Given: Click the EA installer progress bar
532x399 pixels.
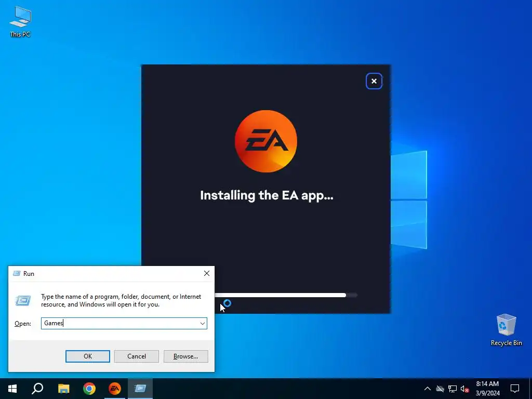Looking at the screenshot, I should point(286,295).
